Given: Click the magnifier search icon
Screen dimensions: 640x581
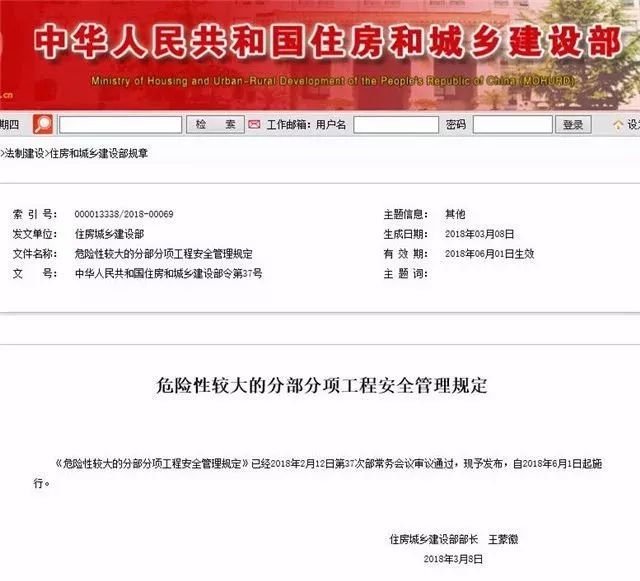Looking at the screenshot, I should [x=43, y=124].
